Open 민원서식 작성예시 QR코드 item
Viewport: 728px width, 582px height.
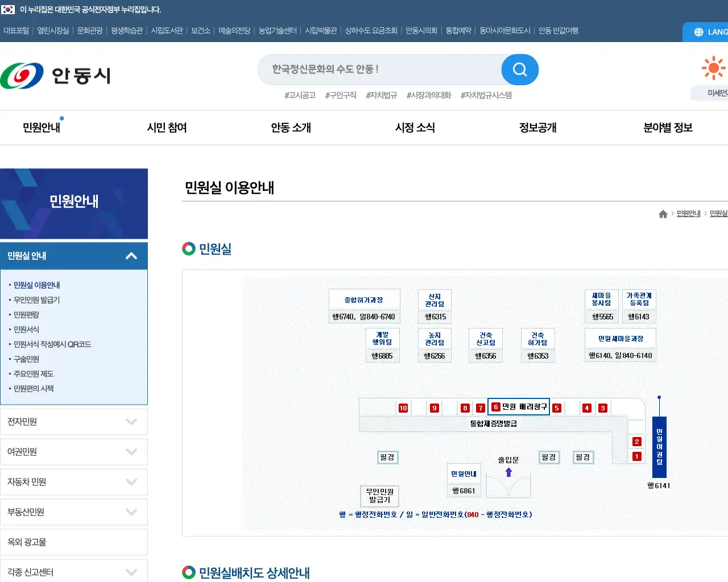pyautogui.click(x=52, y=344)
